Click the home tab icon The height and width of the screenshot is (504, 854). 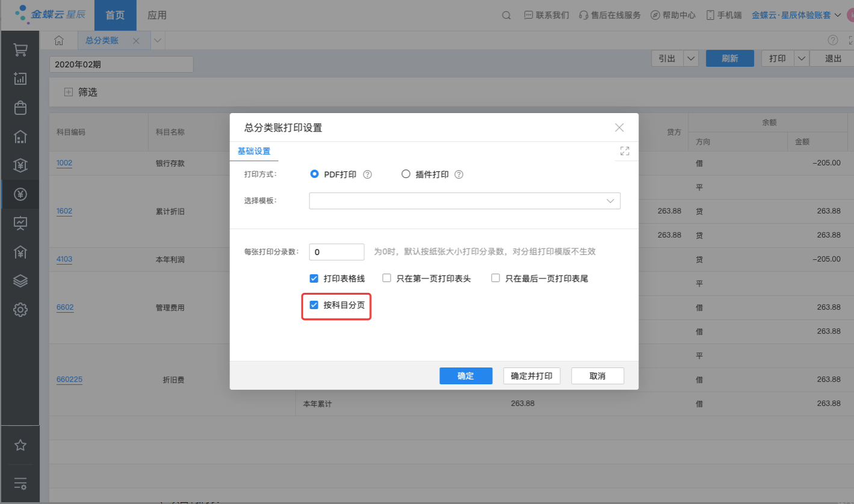58,40
